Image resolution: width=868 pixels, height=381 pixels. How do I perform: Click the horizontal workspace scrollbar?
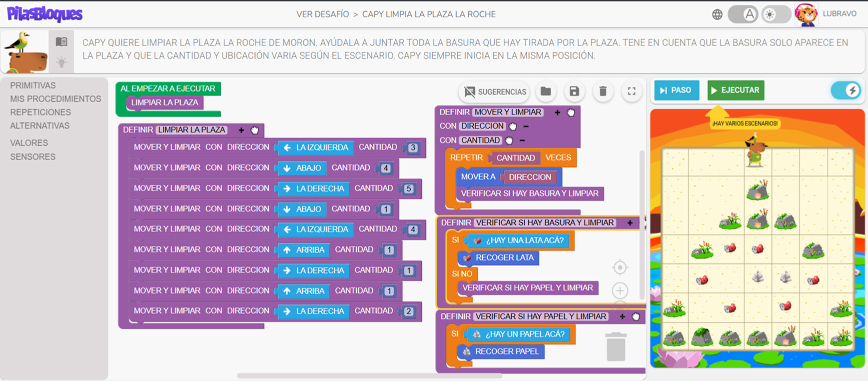pos(369,375)
